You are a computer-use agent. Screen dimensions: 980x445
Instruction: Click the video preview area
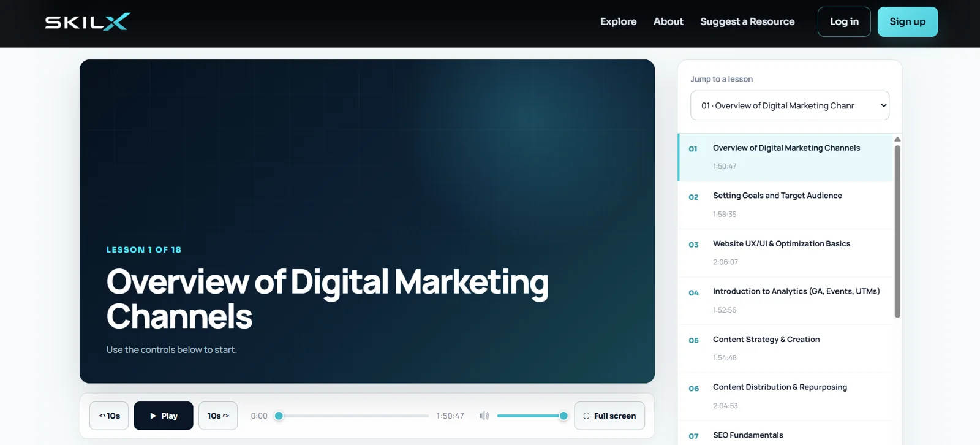click(367, 221)
